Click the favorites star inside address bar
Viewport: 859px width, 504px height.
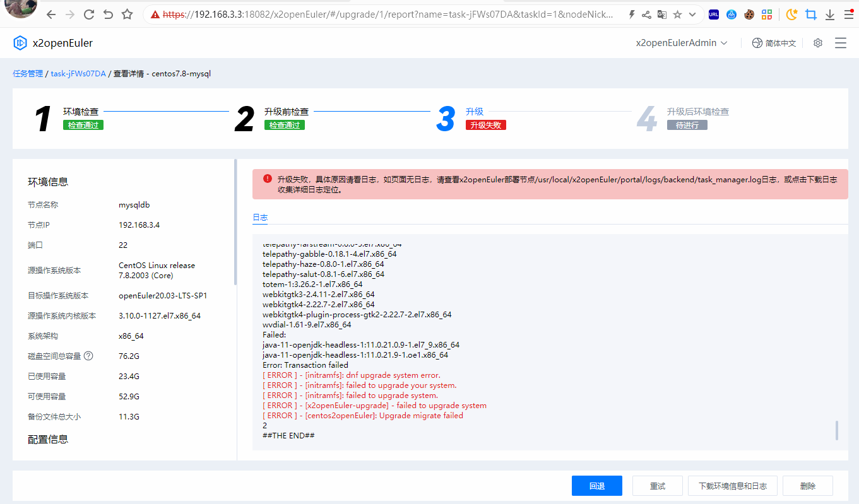point(677,14)
